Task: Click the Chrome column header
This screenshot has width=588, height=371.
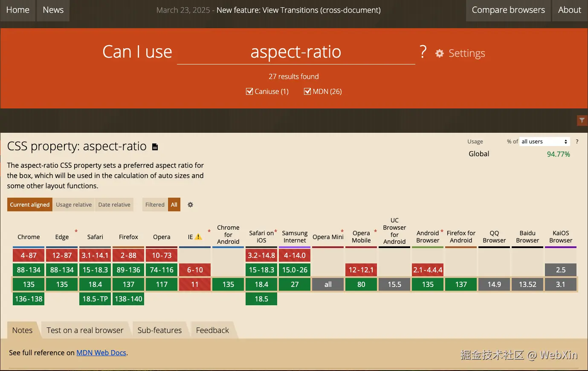Action: [x=29, y=237]
